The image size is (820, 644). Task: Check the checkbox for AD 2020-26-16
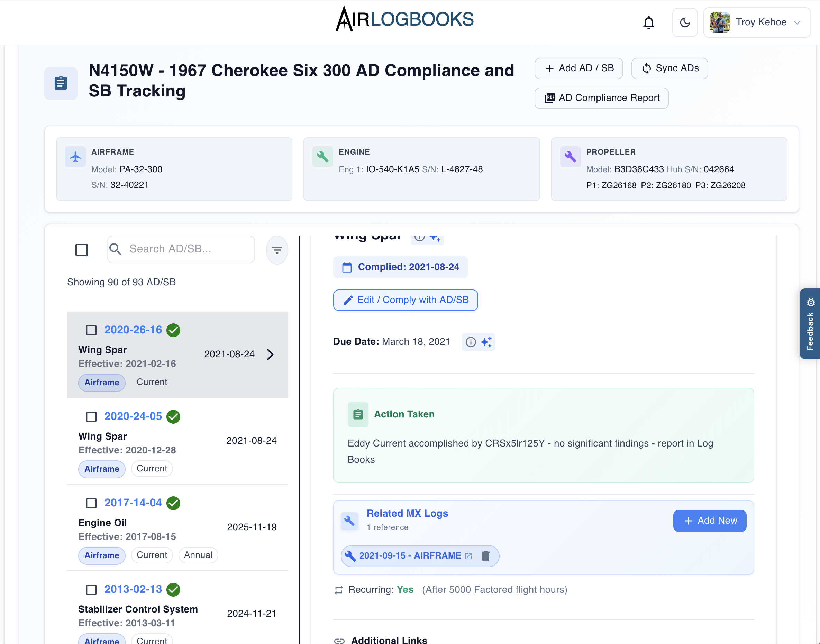(x=91, y=330)
